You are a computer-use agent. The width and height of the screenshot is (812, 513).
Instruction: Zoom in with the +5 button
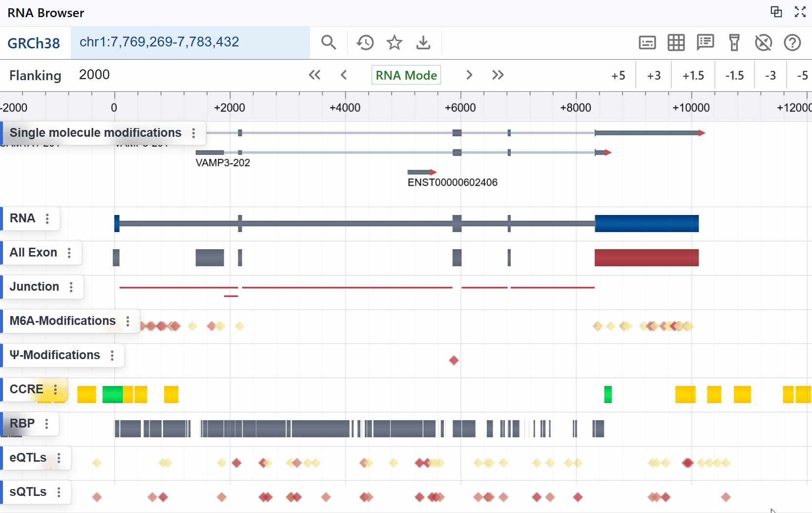coord(618,75)
